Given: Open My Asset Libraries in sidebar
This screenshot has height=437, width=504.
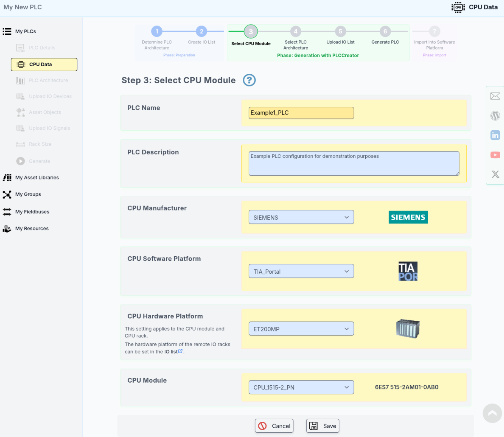Looking at the screenshot, I should coord(37,178).
